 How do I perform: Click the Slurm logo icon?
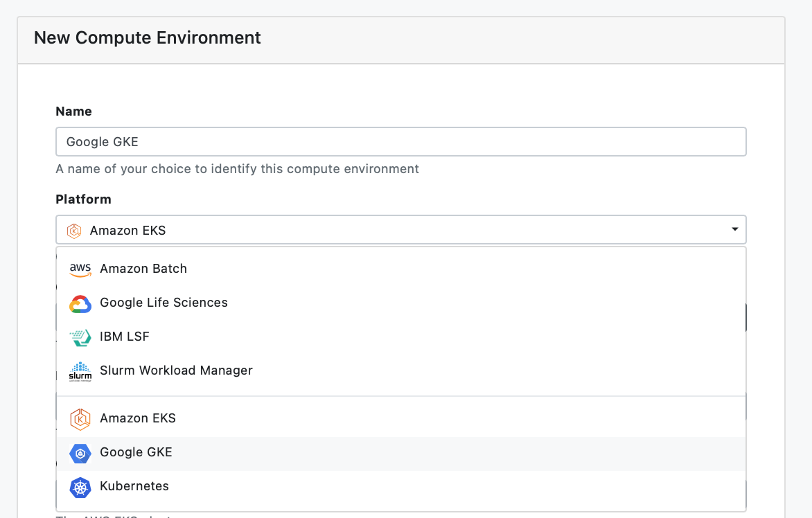[80, 371]
